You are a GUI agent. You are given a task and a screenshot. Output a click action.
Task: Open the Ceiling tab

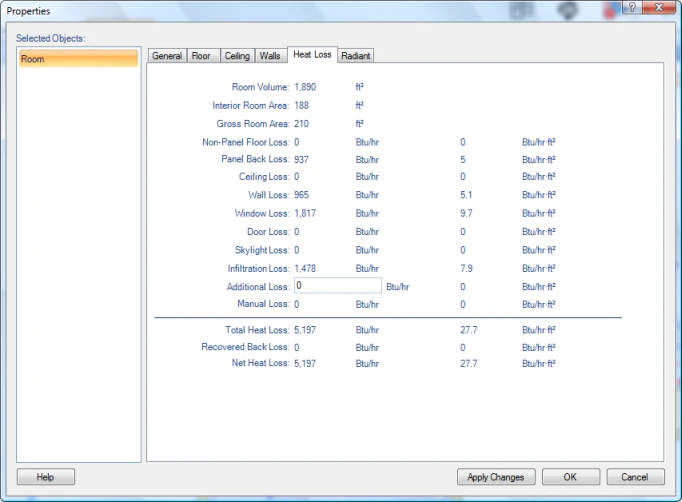pos(237,56)
